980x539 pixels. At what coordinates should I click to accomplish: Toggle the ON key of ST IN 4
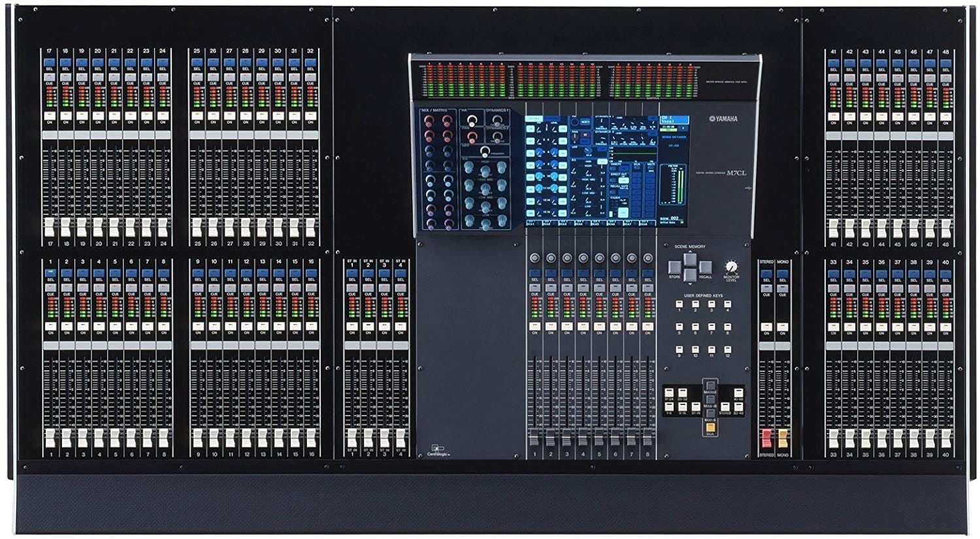(x=400, y=327)
